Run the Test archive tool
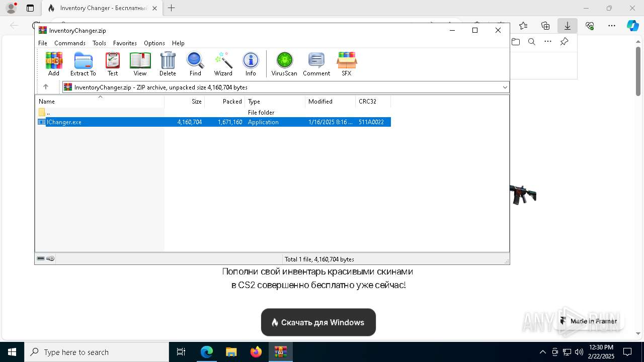644x362 pixels. [x=113, y=64]
